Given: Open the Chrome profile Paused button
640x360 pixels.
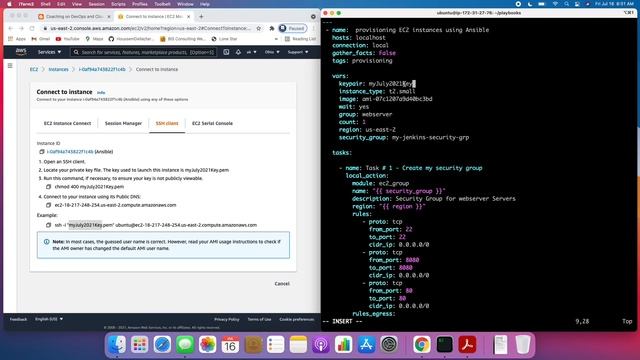Looking at the screenshot, I should click(x=292, y=29).
